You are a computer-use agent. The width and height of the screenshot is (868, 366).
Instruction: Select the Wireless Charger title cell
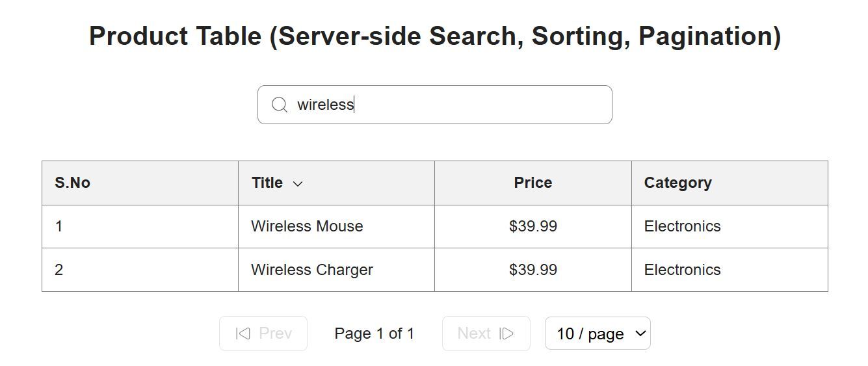tap(312, 270)
